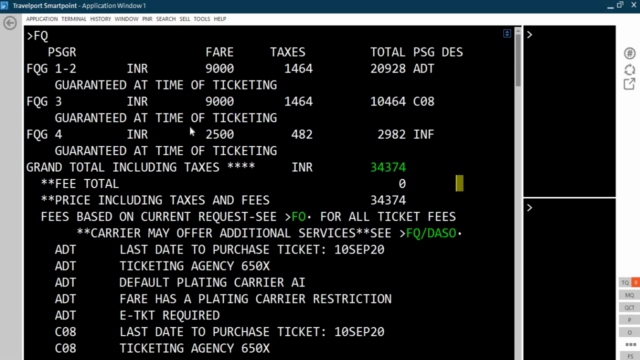Click the pop-out external window icon

click(629, 84)
